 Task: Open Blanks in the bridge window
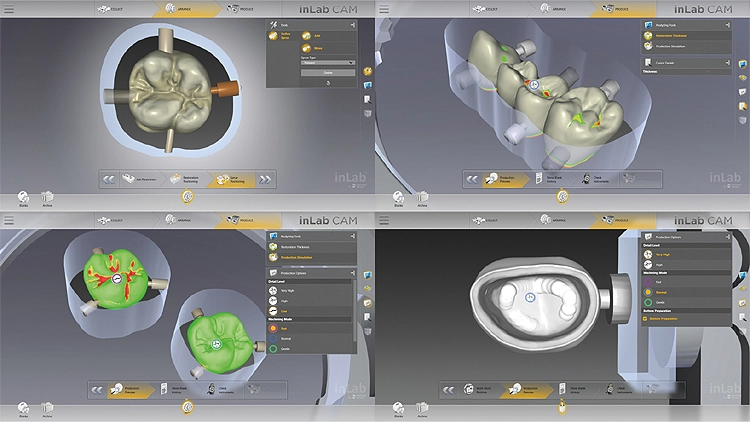click(x=398, y=199)
